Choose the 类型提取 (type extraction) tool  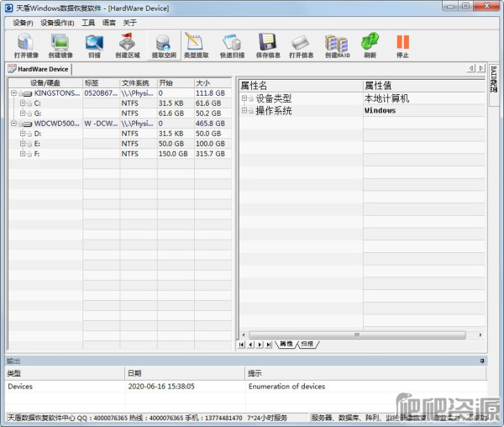click(x=196, y=45)
